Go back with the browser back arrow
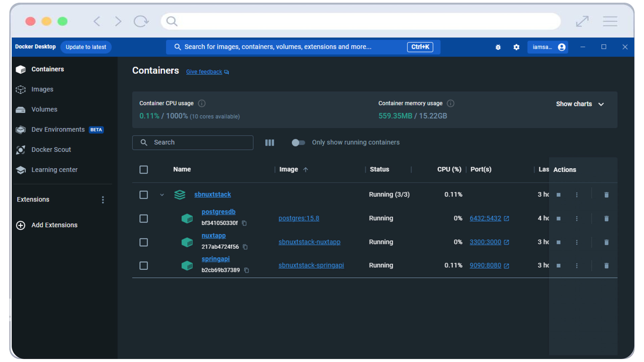 coord(97,21)
